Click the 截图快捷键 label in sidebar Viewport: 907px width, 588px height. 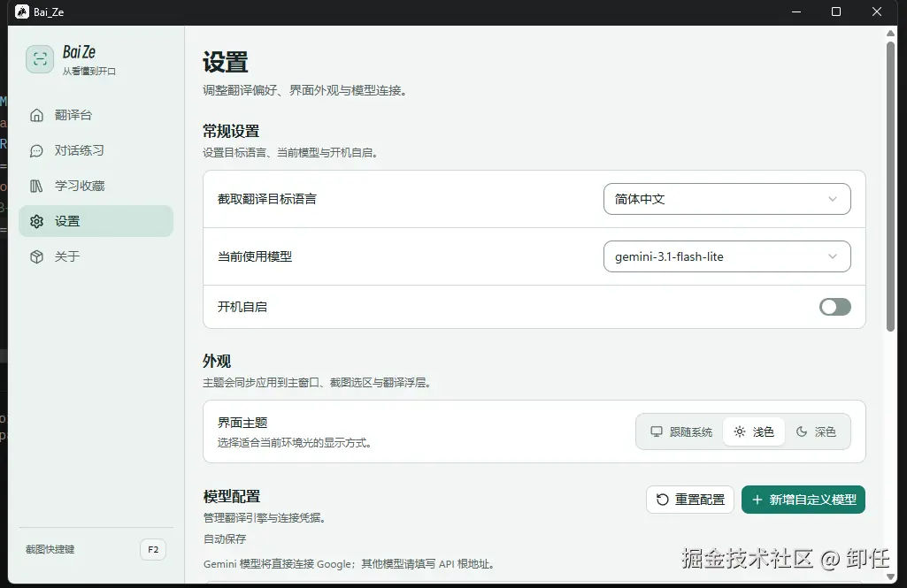pos(50,550)
